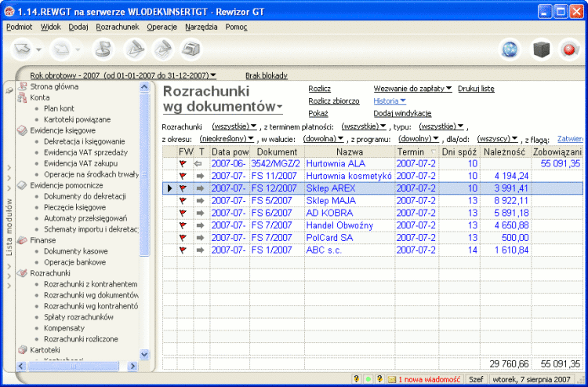The width and height of the screenshot is (588, 387).
Task: Click the new message envelope icon in status bar
Action: point(392,379)
